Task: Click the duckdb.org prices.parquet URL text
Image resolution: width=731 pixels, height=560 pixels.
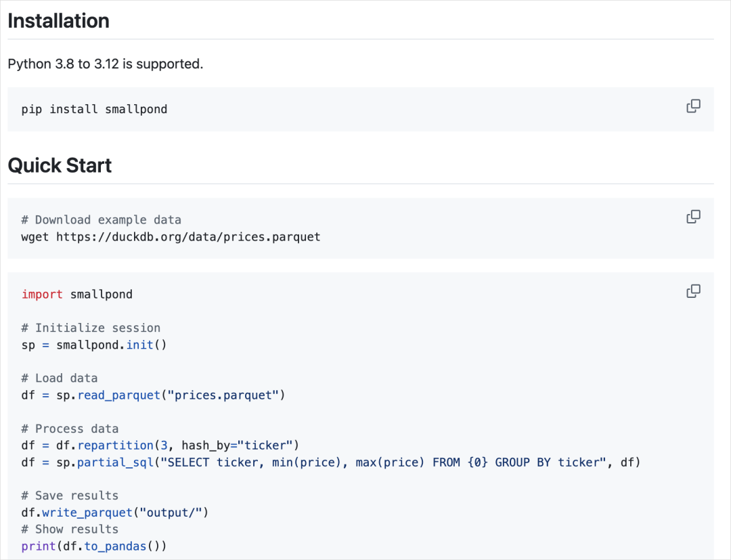Action: coord(188,237)
